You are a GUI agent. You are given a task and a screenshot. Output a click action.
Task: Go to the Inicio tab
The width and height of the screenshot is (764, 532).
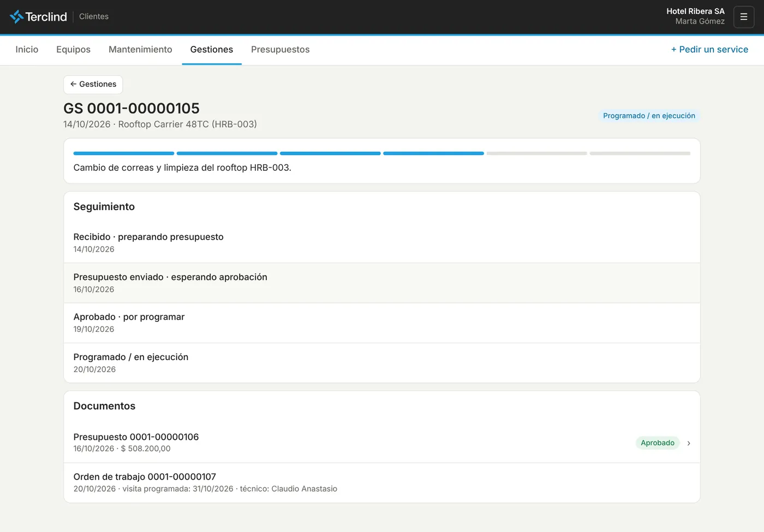pyautogui.click(x=27, y=50)
